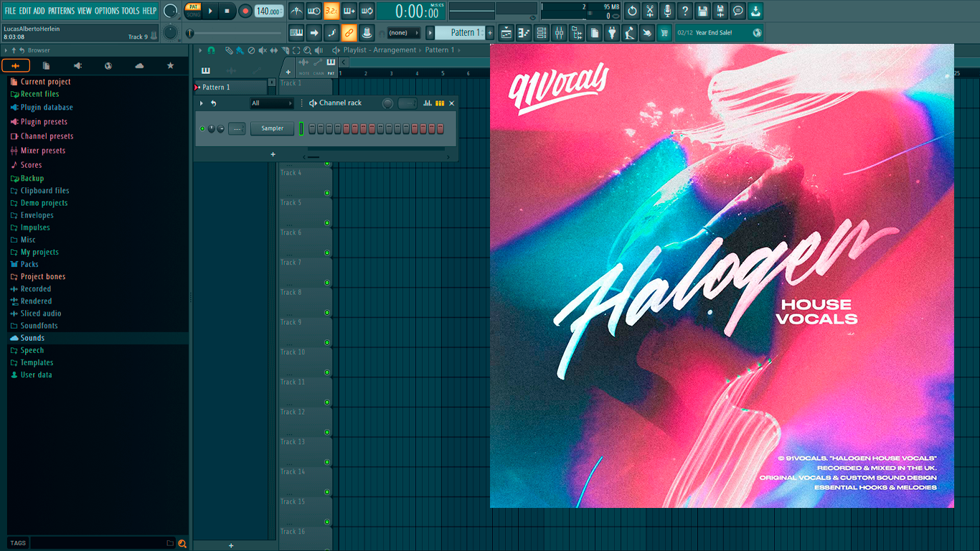Toggle step editing mode
Viewport: 980px width, 551px height.
tap(331, 32)
